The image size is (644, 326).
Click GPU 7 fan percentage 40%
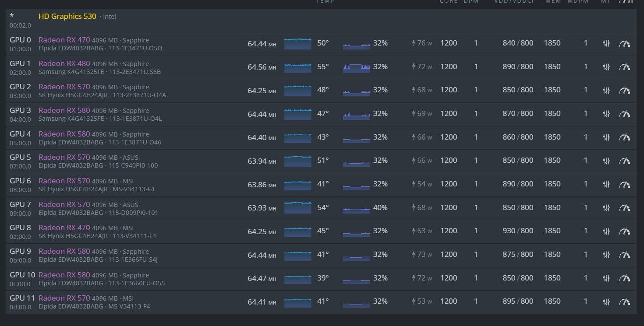tap(380, 208)
